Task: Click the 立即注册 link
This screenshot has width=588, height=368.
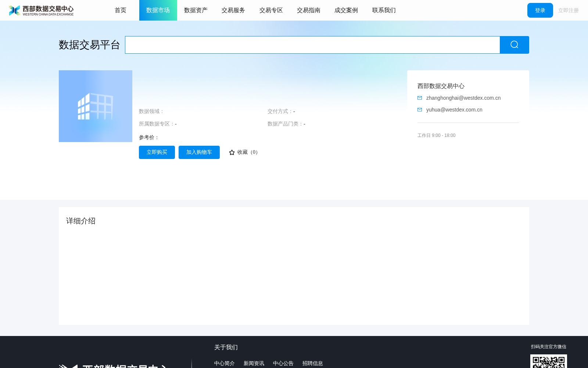Action: coord(569,10)
